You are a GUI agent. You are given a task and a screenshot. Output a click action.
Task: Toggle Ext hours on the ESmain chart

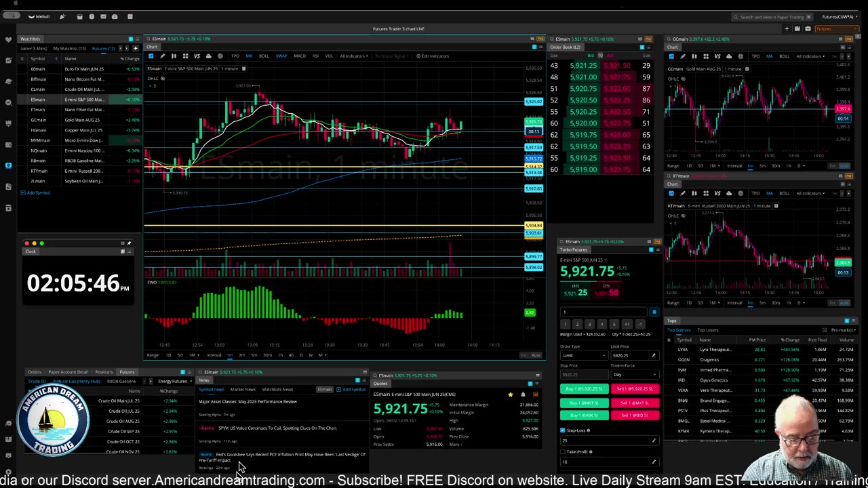[524, 355]
